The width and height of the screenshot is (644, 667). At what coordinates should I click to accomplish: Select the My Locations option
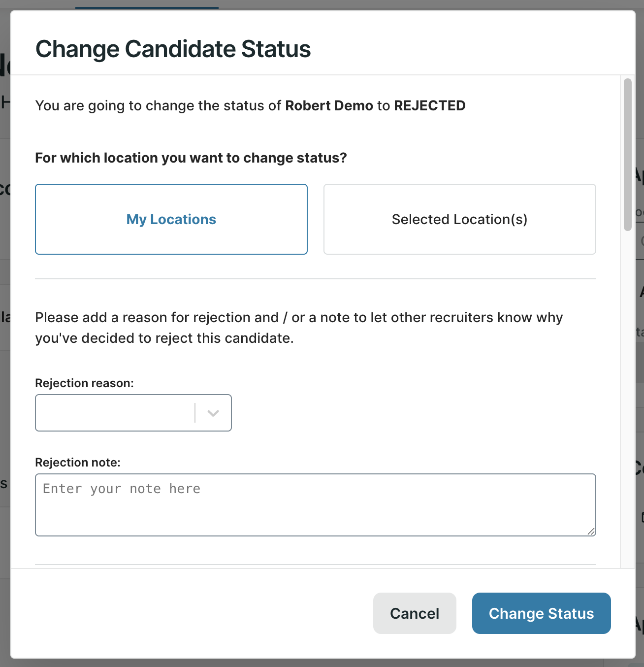(x=171, y=219)
